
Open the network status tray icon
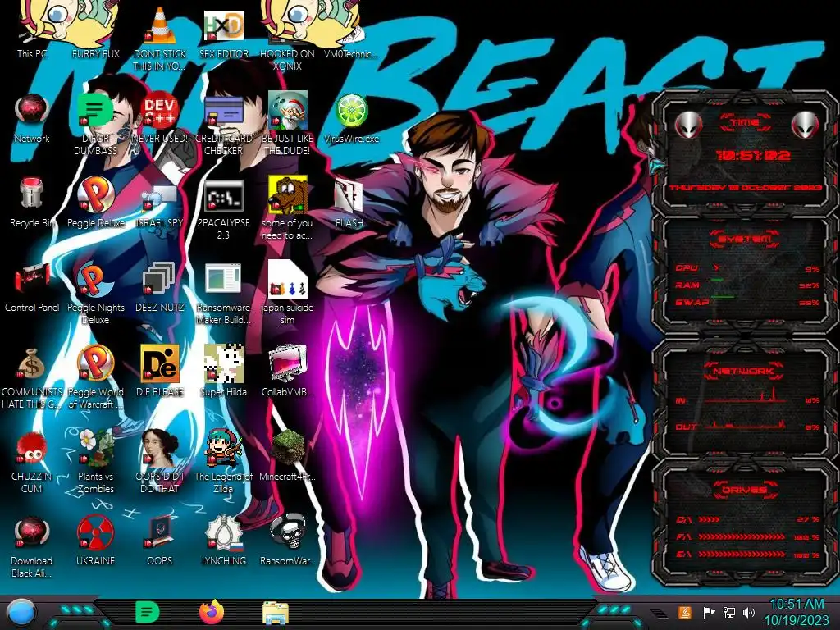728,612
